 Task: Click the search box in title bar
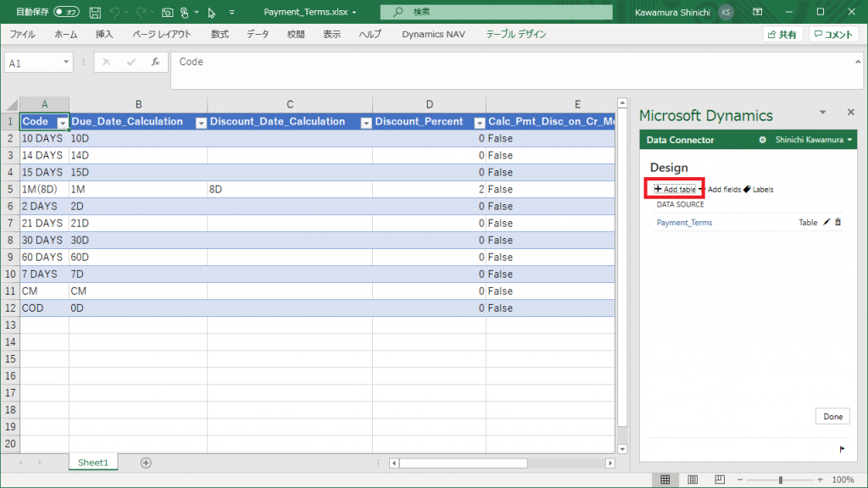point(497,12)
